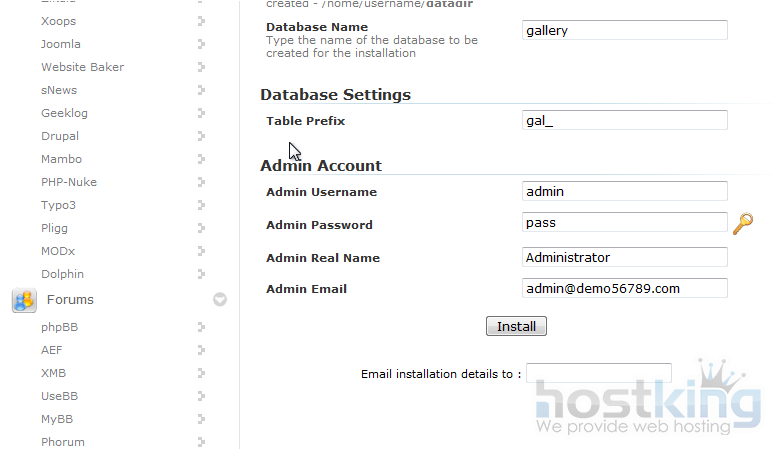Click the Admin Email input box

(624, 288)
